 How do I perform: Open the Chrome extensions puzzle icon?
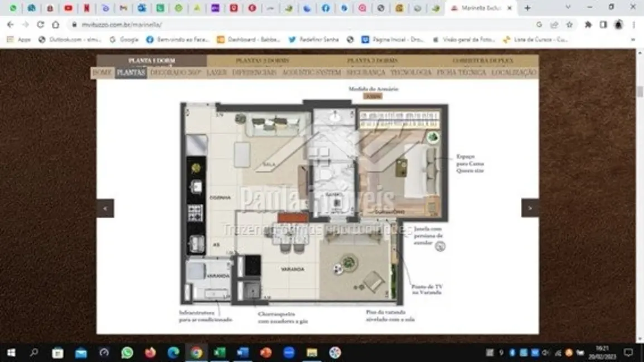coord(588,25)
